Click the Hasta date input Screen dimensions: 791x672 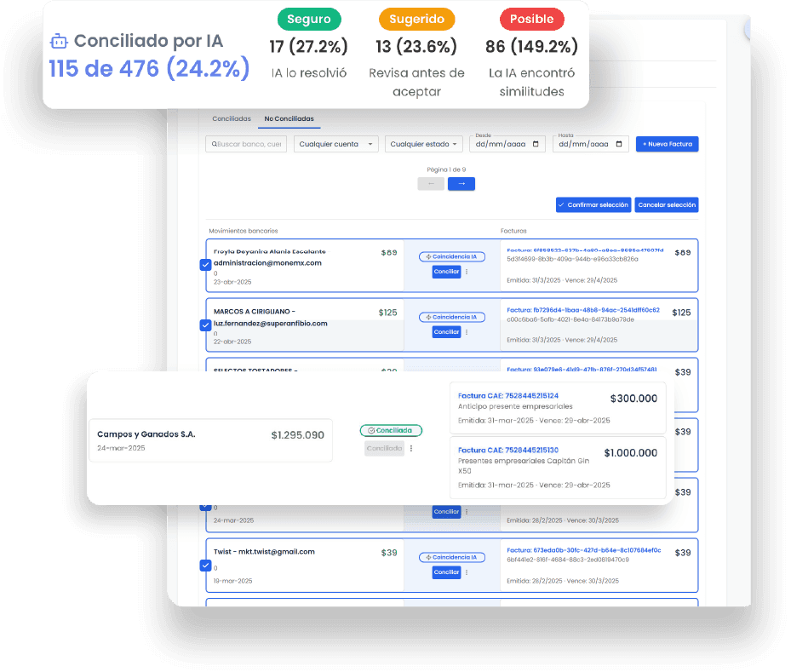(590, 144)
